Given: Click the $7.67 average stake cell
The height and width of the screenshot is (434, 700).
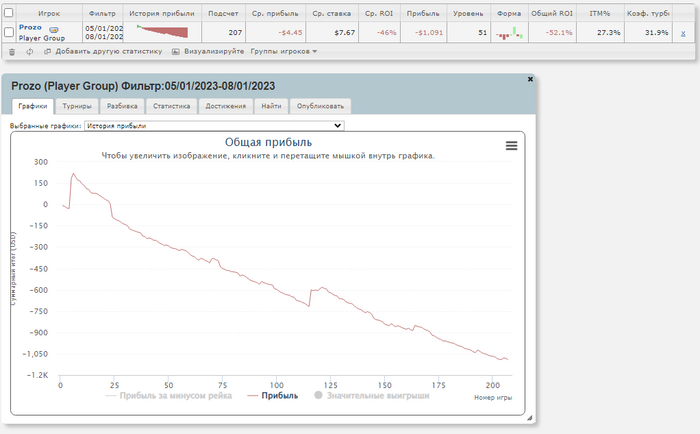Looking at the screenshot, I should coord(332,33).
